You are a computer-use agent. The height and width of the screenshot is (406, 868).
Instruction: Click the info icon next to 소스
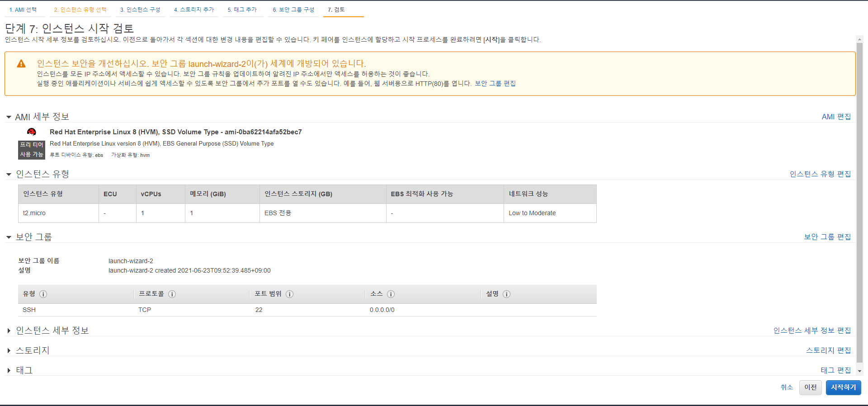(391, 294)
